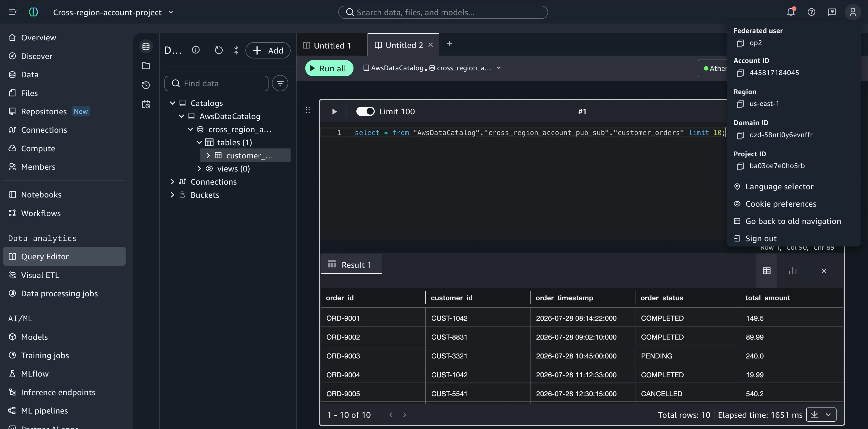The height and width of the screenshot is (429, 868).
Task: Collapse the Catalogs tree node
Action: point(173,103)
